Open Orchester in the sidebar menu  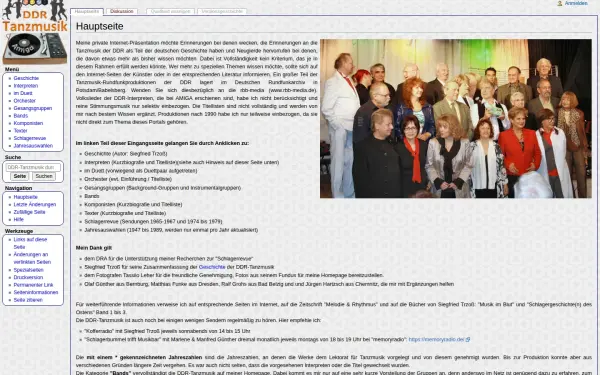click(x=24, y=101)
